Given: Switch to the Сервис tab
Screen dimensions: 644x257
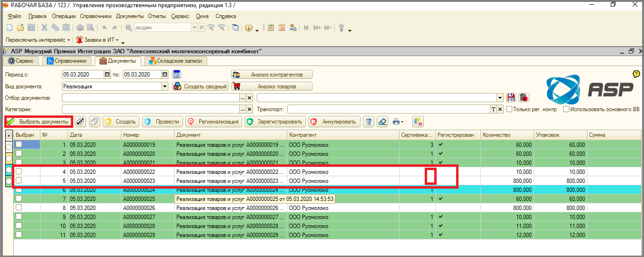Looking at the screenshot, I should point(20,61).
